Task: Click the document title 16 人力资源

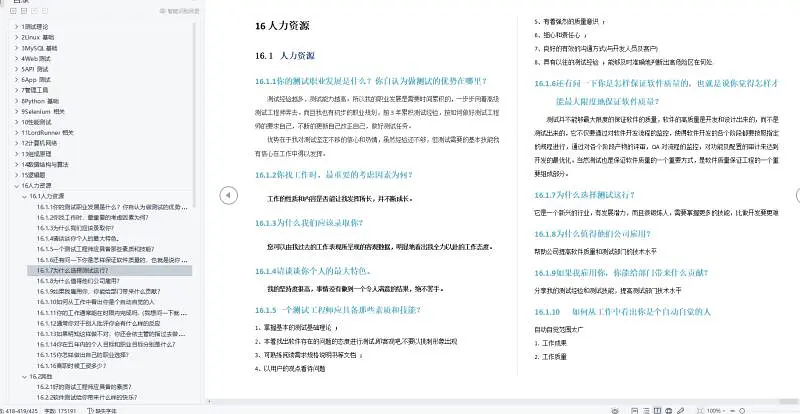Action: 282,26
